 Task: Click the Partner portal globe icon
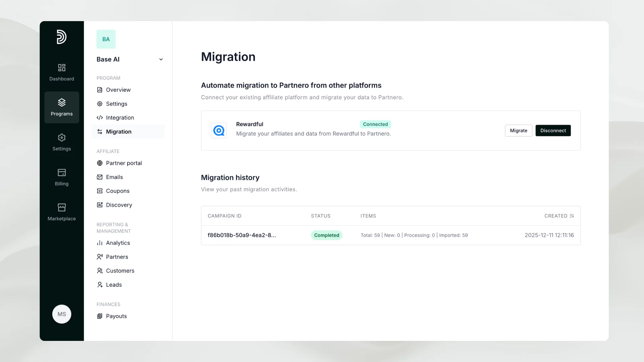tap(99, 163)
